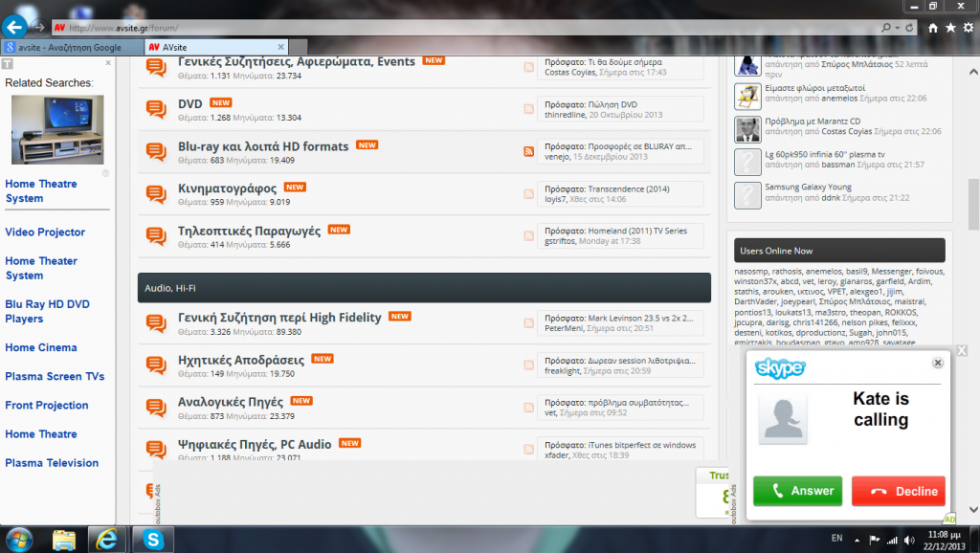The height and width of the screenshot is (553, 980).
Task: Close the Related Searches sidebar
Action: 108,63
